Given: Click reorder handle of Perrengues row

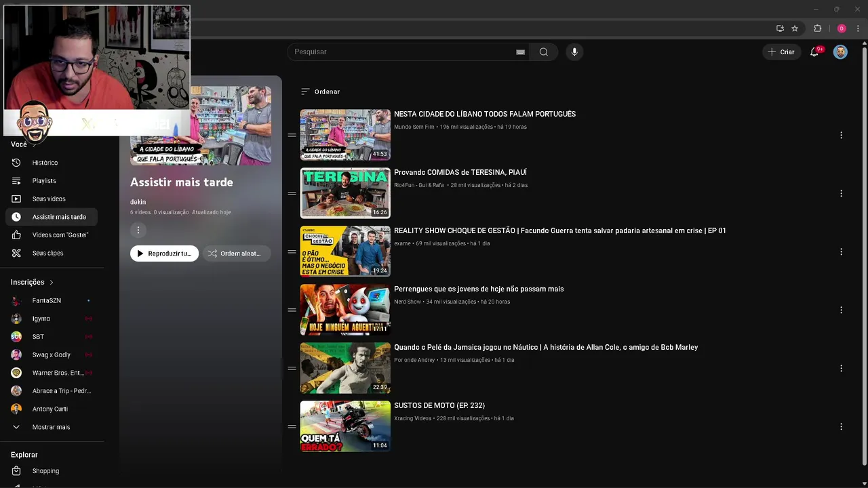Looking at the screenshot, I should [x=292, y=310].
